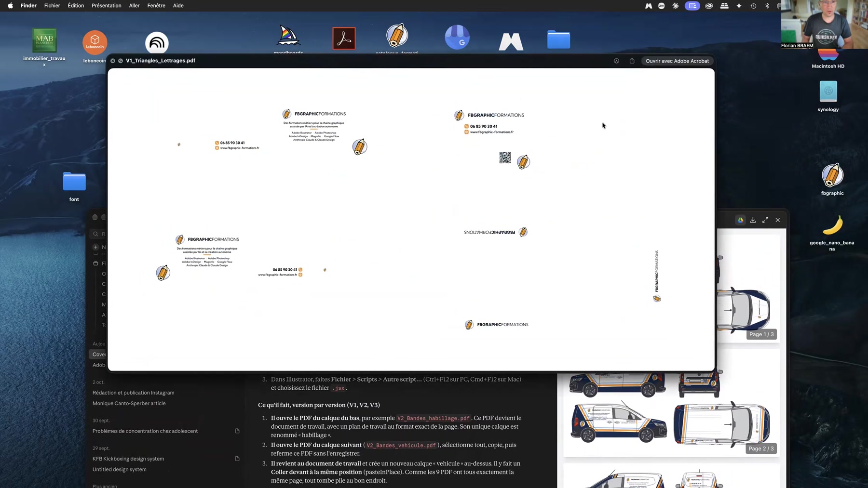Viewport: 868px width, 488px height.
Task: Open the Aide menu
Action: [x=178, y=6]
